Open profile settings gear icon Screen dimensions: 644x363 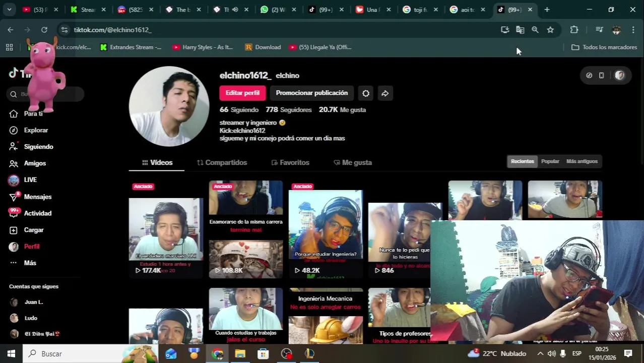pyautogui.click(x=366, y=93)
